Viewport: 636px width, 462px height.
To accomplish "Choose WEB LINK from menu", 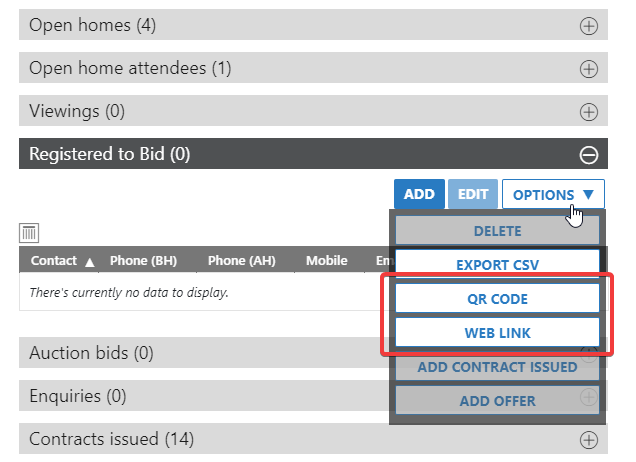I will tap(497, 333).
